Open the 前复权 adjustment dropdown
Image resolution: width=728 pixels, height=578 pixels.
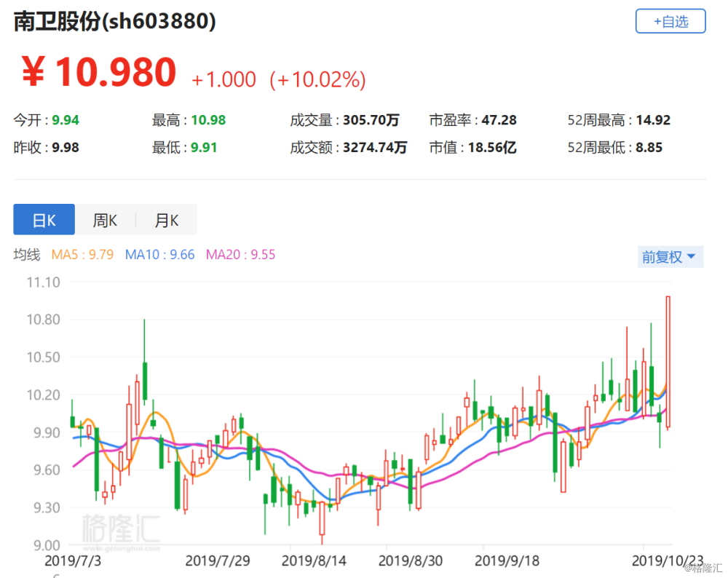tap(670, 257)
